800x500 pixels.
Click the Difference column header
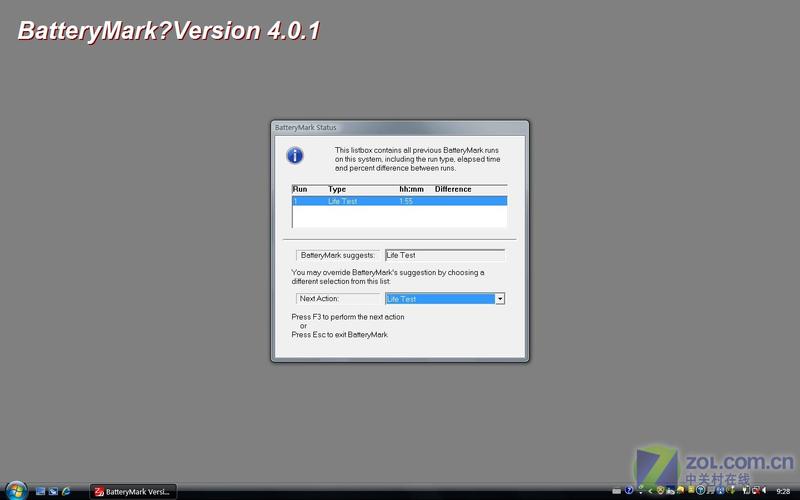coord(453,189)
